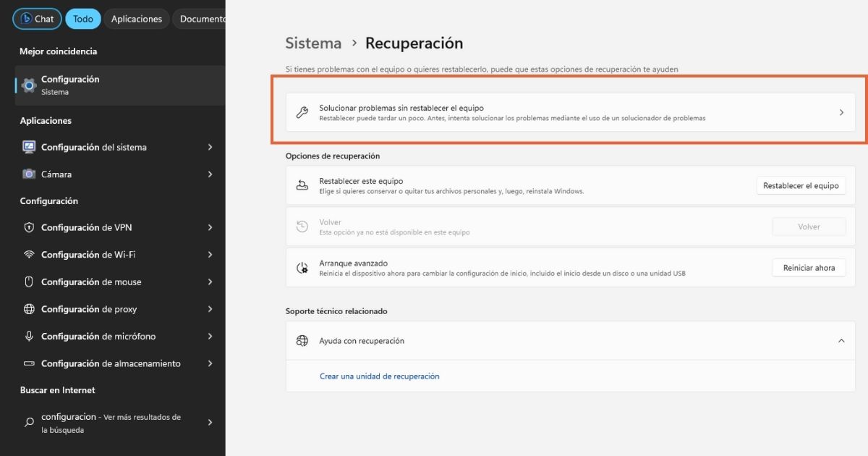Go back to Sistema breadcrumb
Image resolution: width=868 pixels, height=456 pixels.
[313, 43]
